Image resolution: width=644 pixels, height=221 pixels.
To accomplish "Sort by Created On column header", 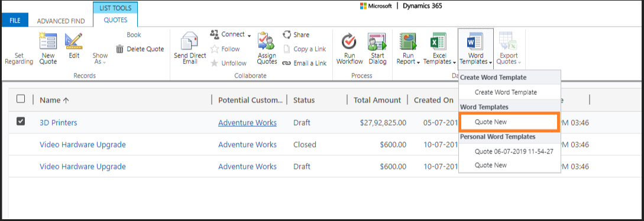I will tap(433, 100).
